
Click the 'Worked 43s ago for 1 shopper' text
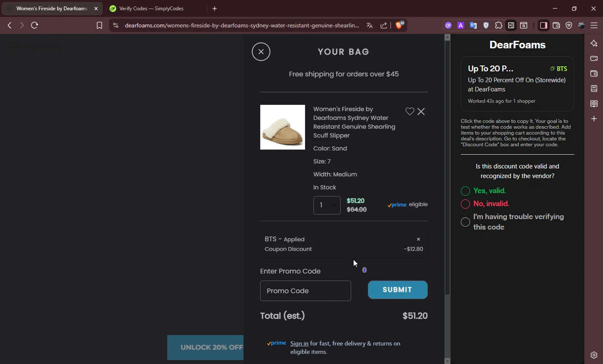[501, 101]
